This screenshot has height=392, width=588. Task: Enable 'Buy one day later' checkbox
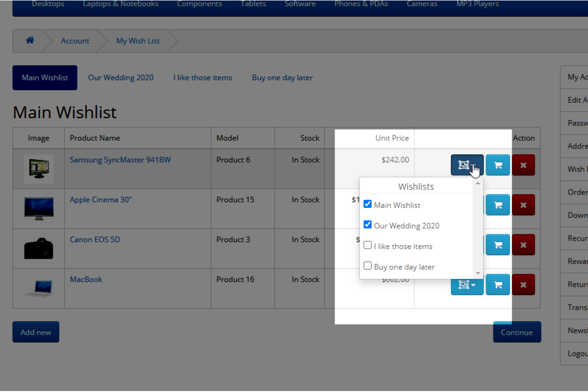coord(367,266)
